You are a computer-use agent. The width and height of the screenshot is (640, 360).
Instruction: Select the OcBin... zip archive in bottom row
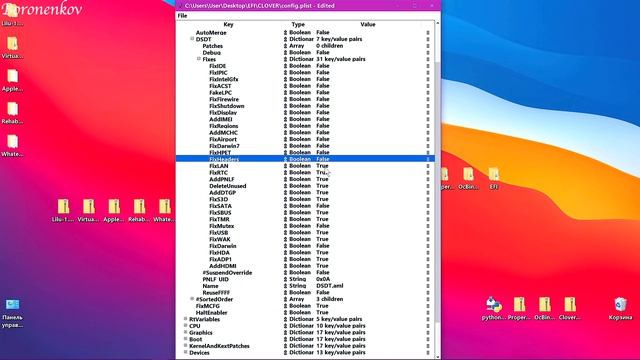544,309
